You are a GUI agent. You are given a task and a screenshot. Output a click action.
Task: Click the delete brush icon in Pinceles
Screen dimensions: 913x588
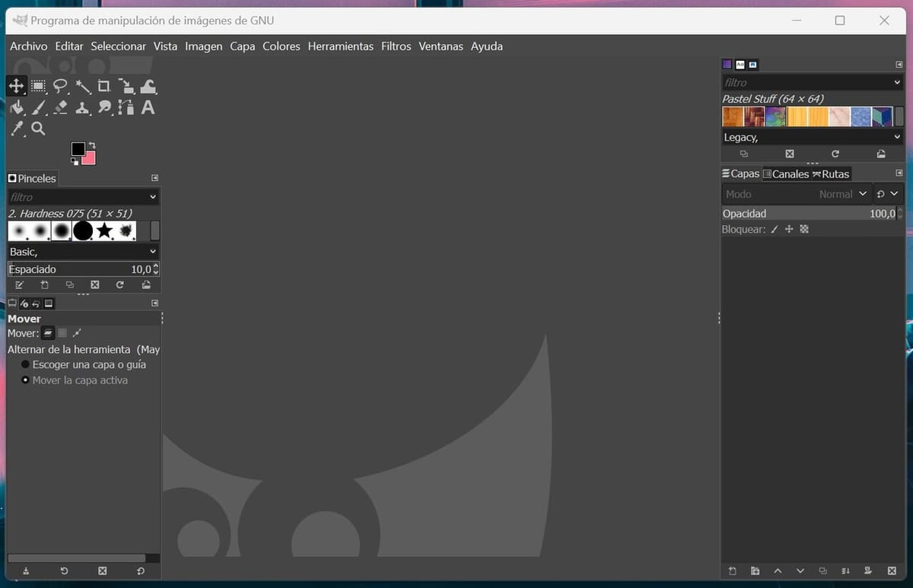coord(95,285)
